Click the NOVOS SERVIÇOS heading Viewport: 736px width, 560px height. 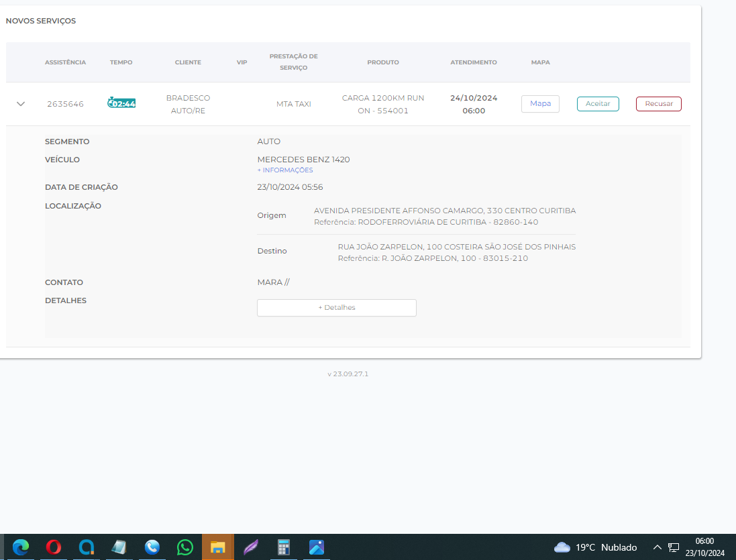41,21
